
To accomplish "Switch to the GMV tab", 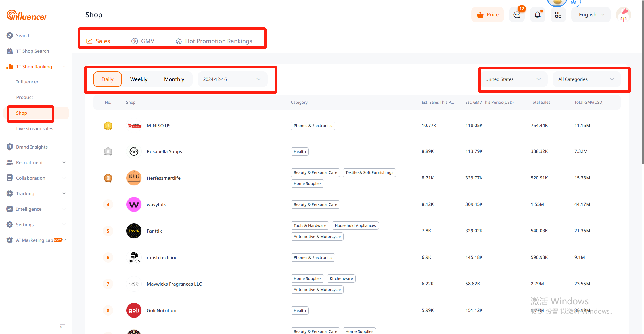I will pyautogui.click(x=143, y=41).
